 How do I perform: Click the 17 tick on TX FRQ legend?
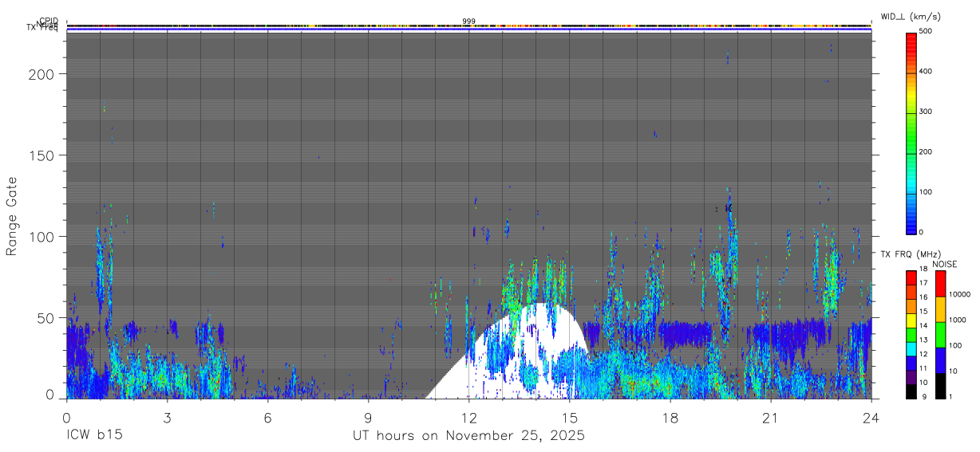pos(924,283)
